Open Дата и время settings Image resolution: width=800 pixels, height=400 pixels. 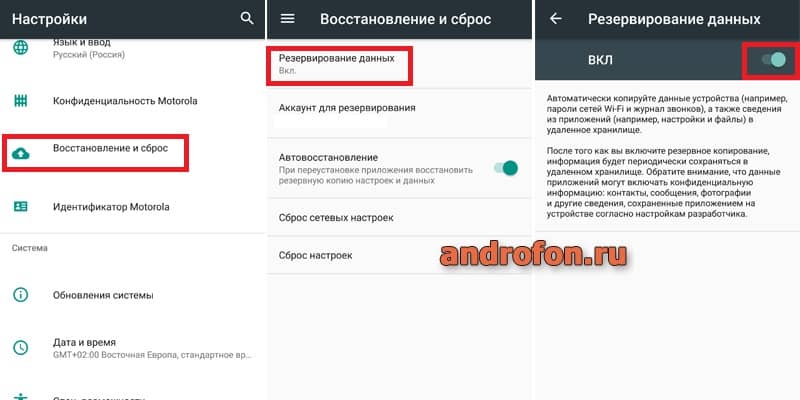133,348
